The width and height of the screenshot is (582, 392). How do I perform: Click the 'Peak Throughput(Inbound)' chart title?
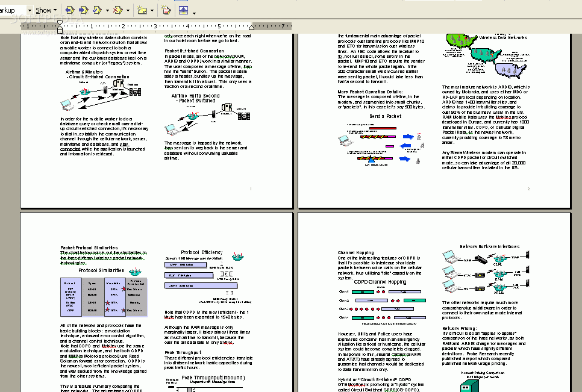coord(213,378)
